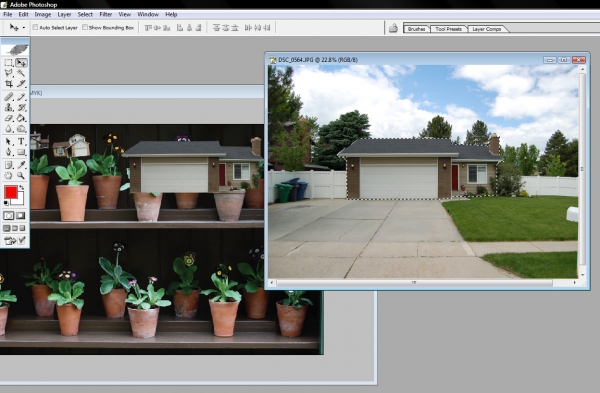
Task: Click the DSC_0564.JPG title bar text
Action: tap(318, 60)
